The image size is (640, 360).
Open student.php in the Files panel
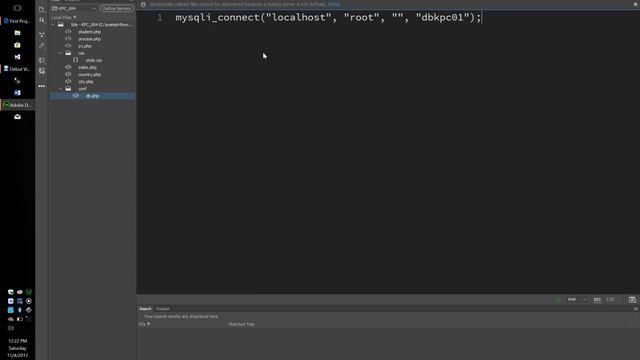(89, 32)
